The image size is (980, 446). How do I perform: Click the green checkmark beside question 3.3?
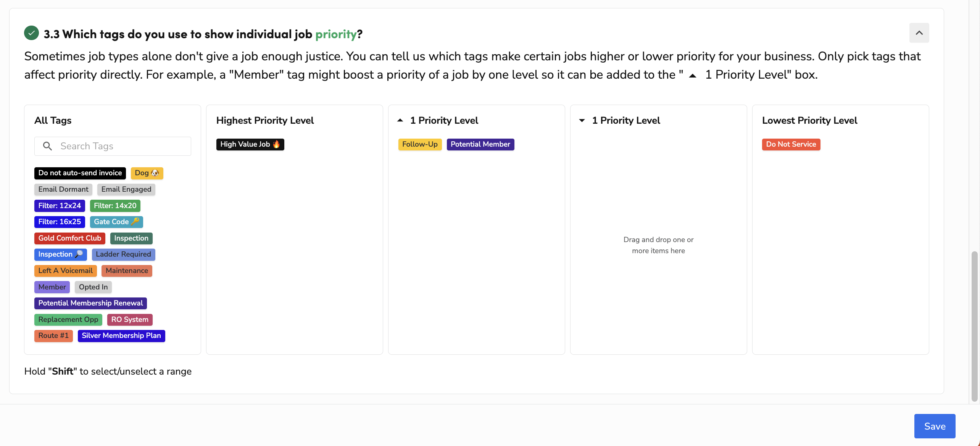(31, 33)
